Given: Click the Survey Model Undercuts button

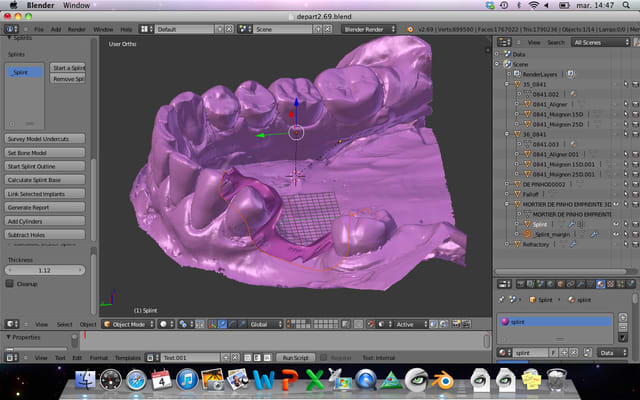Looking at the screenshot, I should [x=45, y=139].
